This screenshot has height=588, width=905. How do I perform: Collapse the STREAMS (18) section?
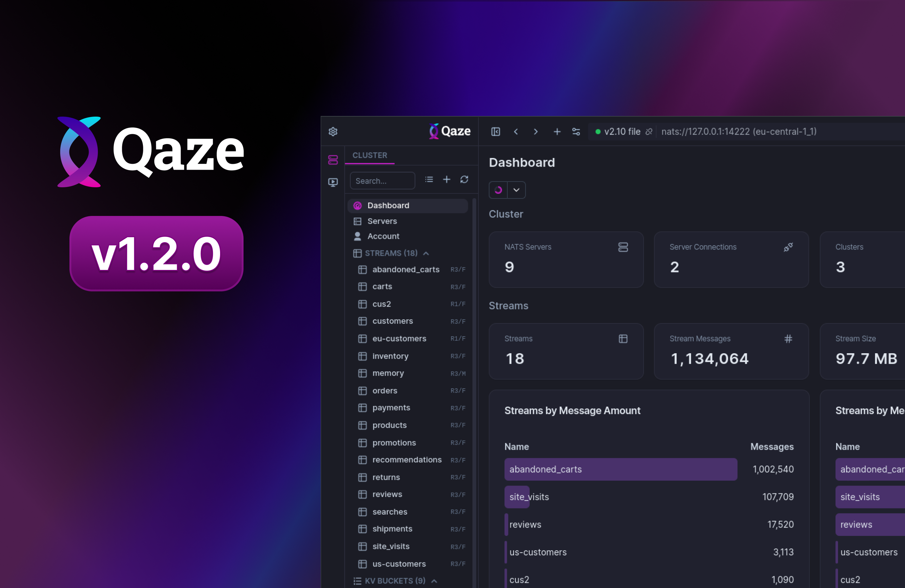point(426,253)
